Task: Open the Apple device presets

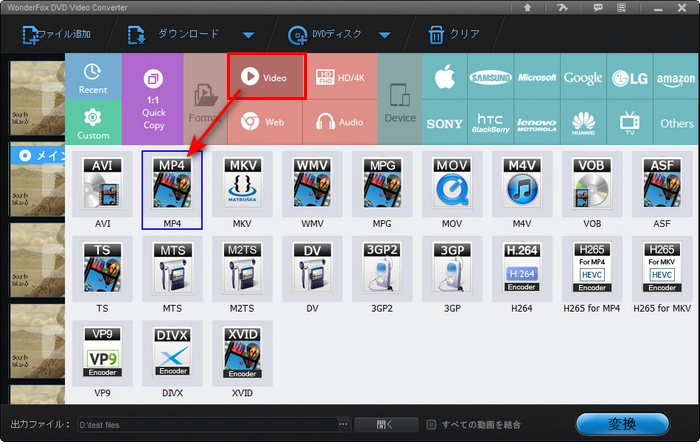Action: point(444,77)
